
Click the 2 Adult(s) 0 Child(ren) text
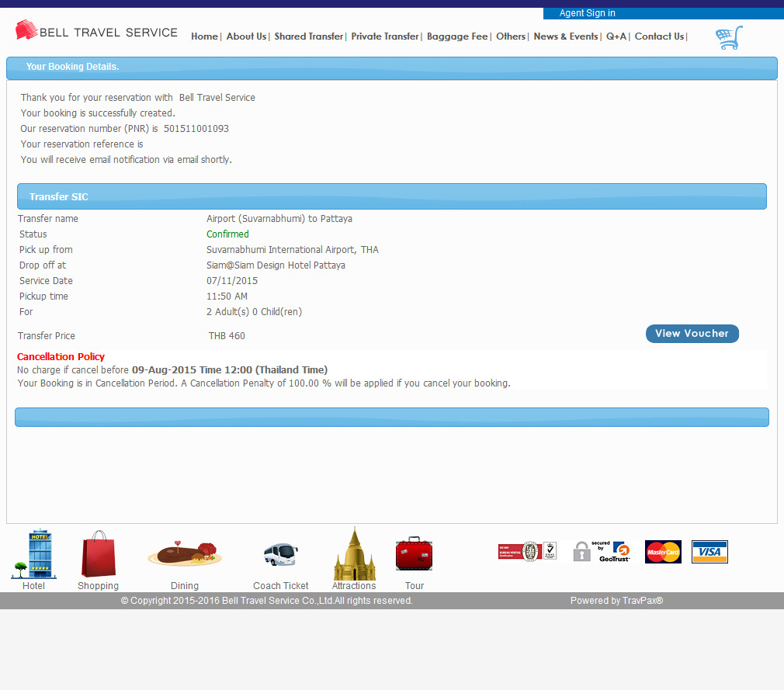click(254, 311)
